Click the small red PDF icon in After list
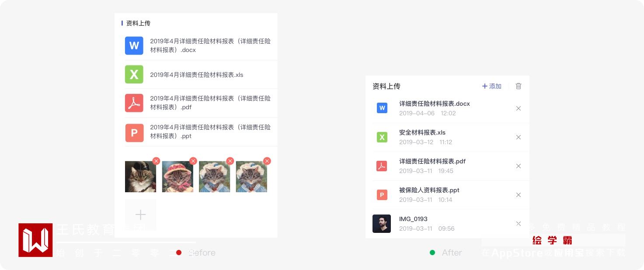 click(382, 166)
